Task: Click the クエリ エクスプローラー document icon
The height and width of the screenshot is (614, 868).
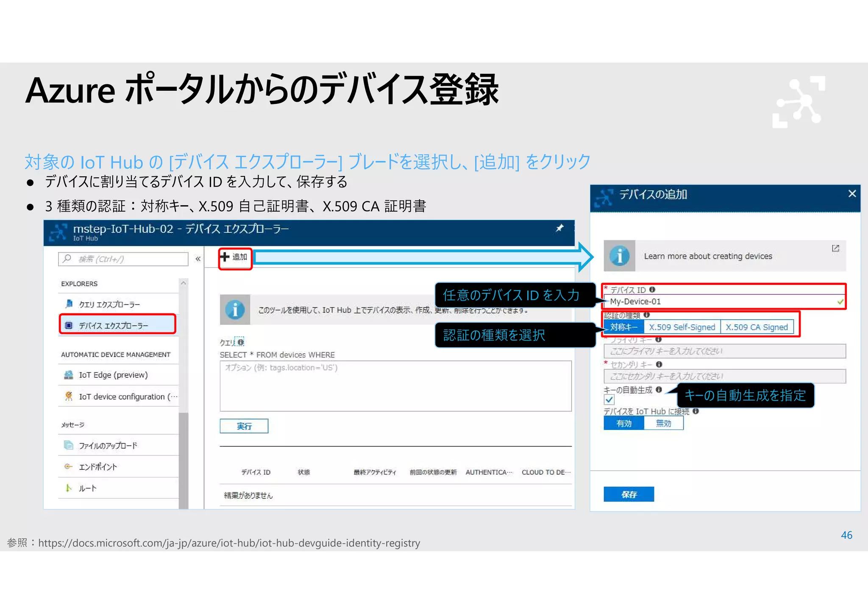Action: (x=69, y=304)
